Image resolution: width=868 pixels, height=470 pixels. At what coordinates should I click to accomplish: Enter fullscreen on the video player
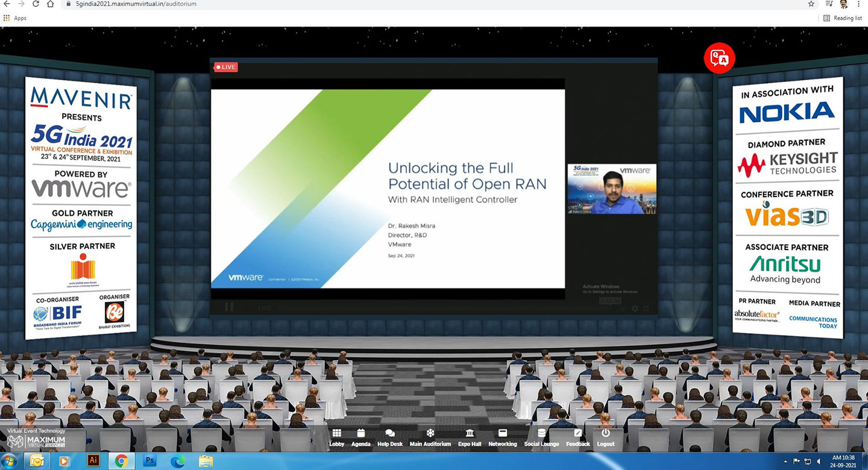click(646, 309)
